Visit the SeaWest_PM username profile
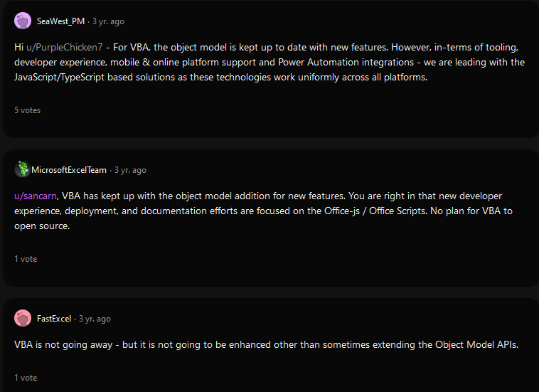539x392 pixels. [x=60, y=21]
